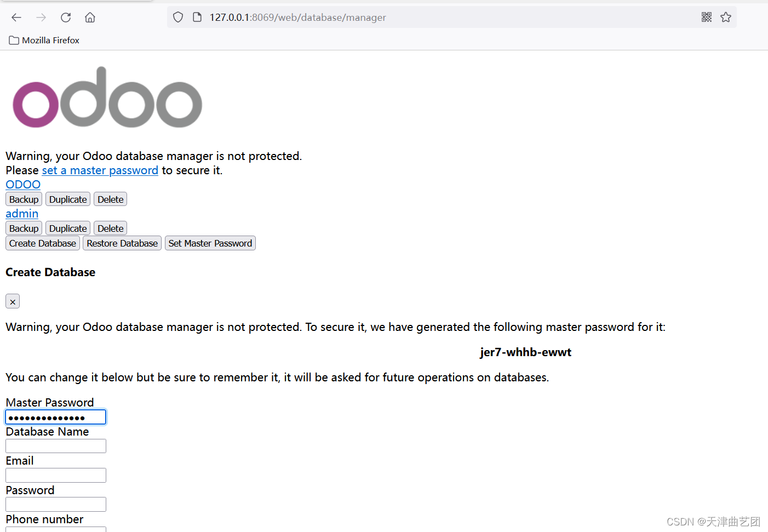Open the admin database link
The height and width of the screenshot is (532, 768).
[x=22, y=214]
